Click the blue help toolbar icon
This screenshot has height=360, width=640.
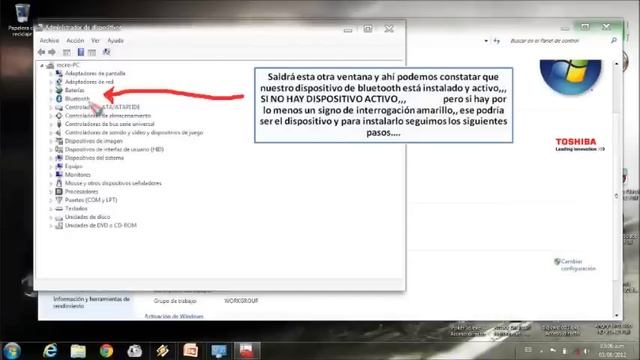click(x=81, y=52)
